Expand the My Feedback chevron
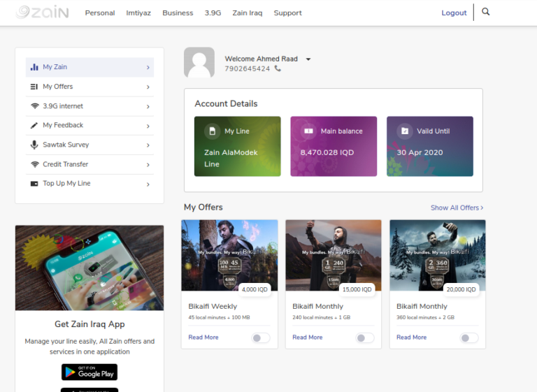The height and width of the screenshot is (392, 537). click(148, 126)
